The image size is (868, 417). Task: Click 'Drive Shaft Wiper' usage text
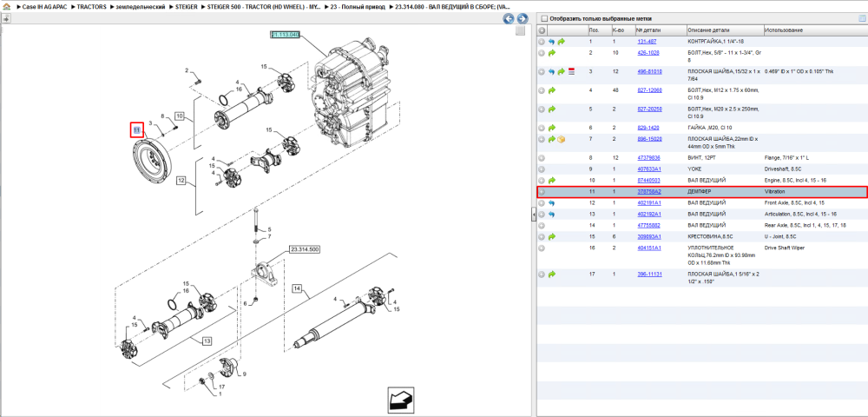[785, 248]
